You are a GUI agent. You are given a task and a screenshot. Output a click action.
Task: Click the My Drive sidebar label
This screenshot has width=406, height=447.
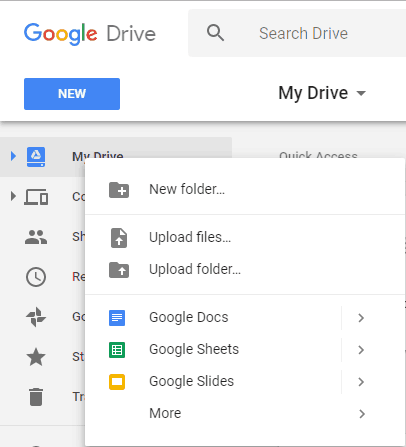pyautogui.click(x=98, y=155)
